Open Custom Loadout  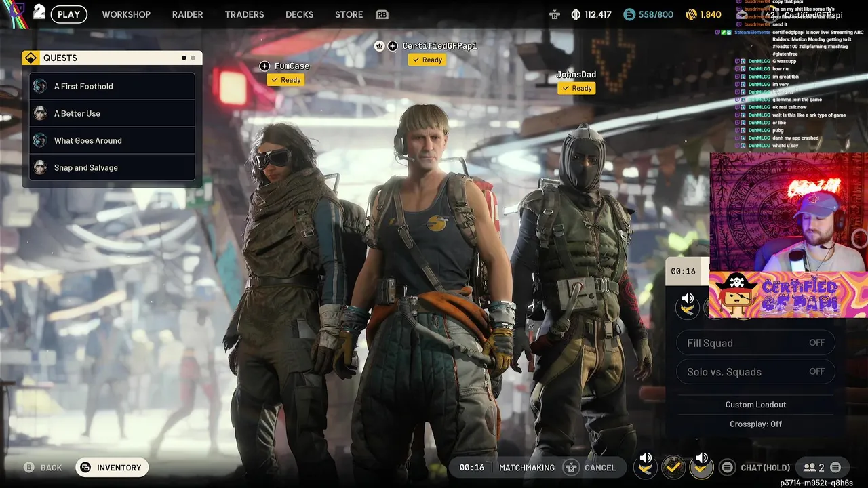755,405
